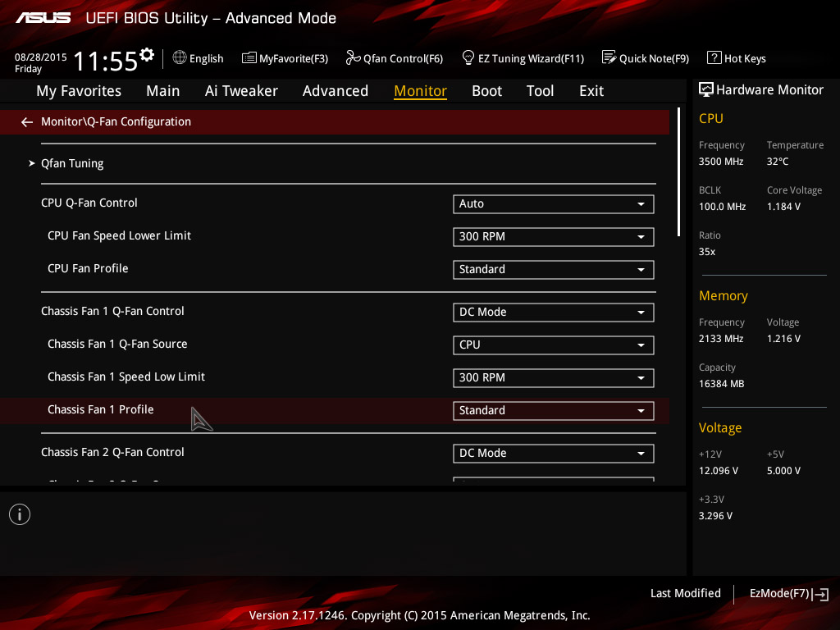The width and height of the screenshot is (840, 630).
Task: Open the Boot tab
Action: (x=487, y=91)
